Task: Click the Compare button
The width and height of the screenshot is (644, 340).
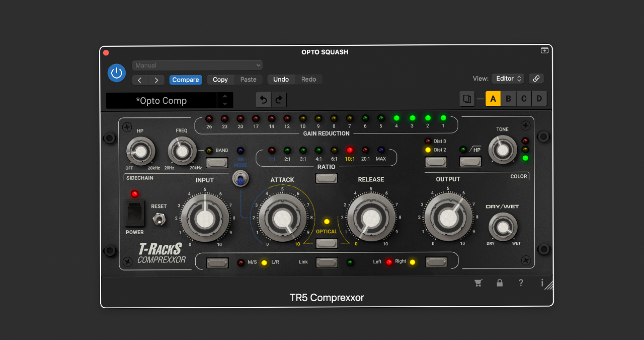Action: coord(186,80)
